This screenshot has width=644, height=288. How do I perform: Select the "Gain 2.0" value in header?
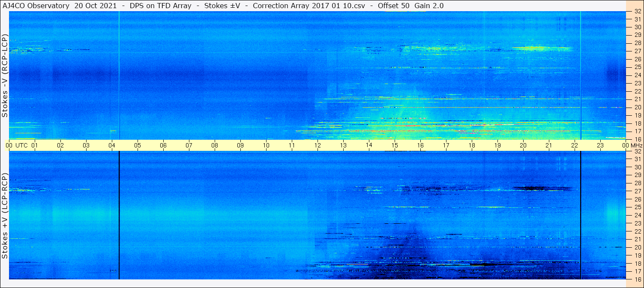click(429, 6)
